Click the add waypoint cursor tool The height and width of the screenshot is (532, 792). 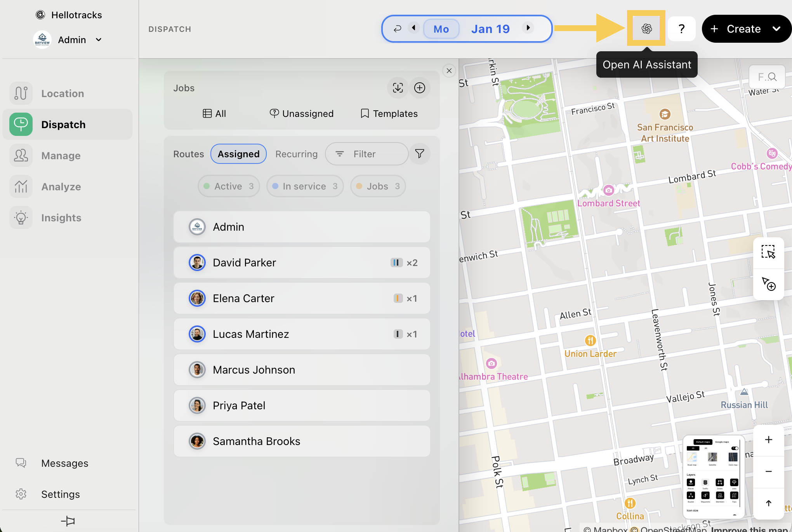pos(768,284)
